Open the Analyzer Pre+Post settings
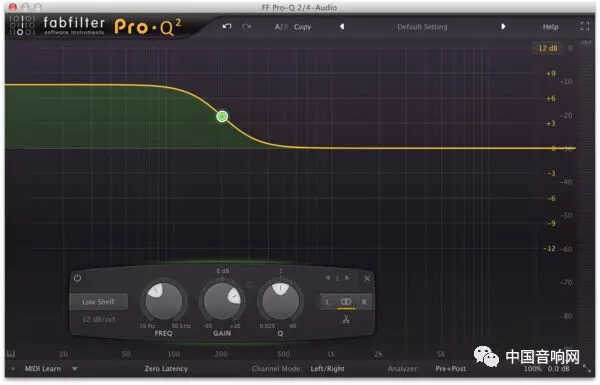 click(450, 369)
